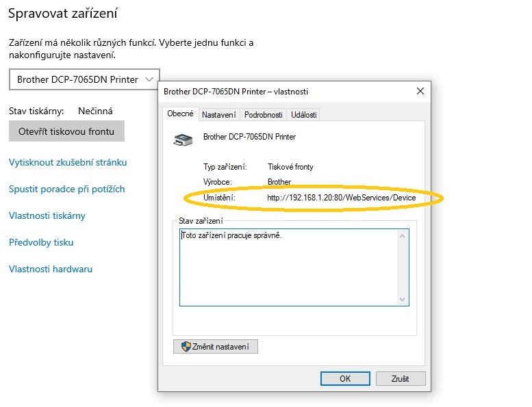This screenshot has height=407, width=532.
Task: Click the Toto zařízení pracuje správně text
Action: [231, 235]
